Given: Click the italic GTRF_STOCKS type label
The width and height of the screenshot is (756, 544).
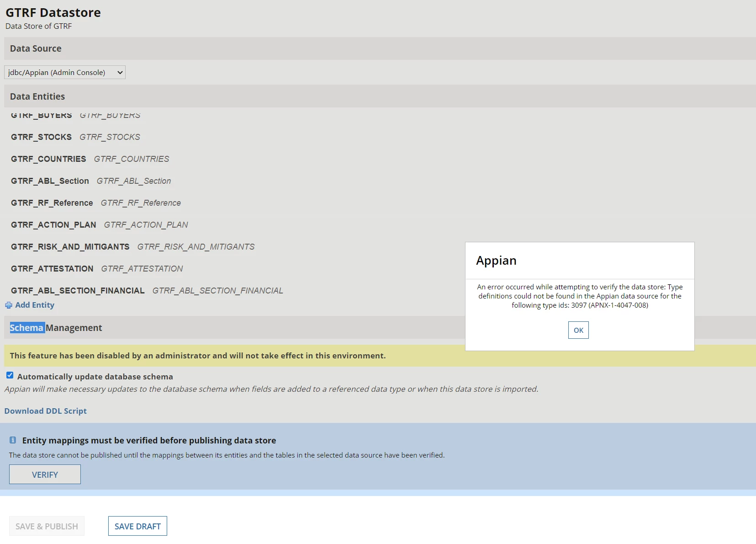Looking at the screenshot, I should pos(110,137).
